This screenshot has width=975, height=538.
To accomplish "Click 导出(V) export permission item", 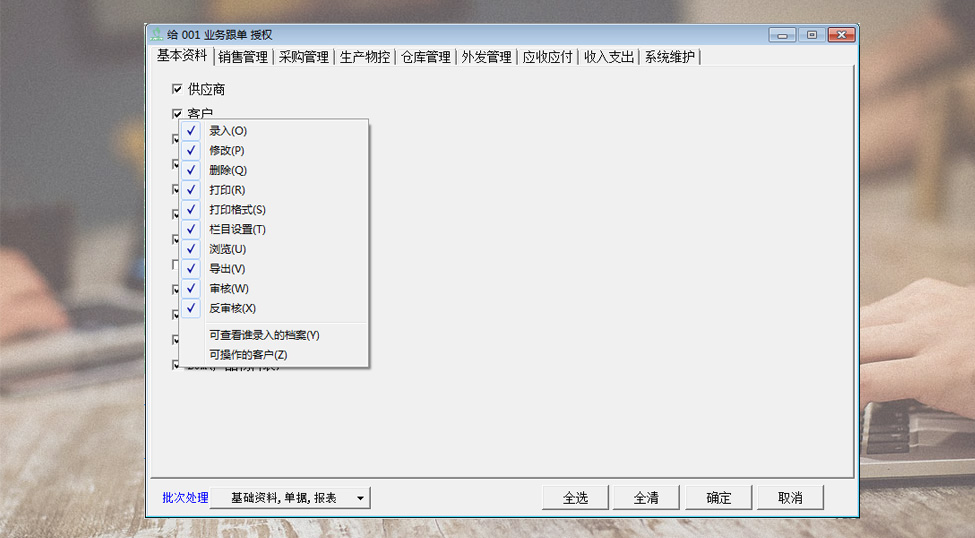I will (x=227, y=269).
